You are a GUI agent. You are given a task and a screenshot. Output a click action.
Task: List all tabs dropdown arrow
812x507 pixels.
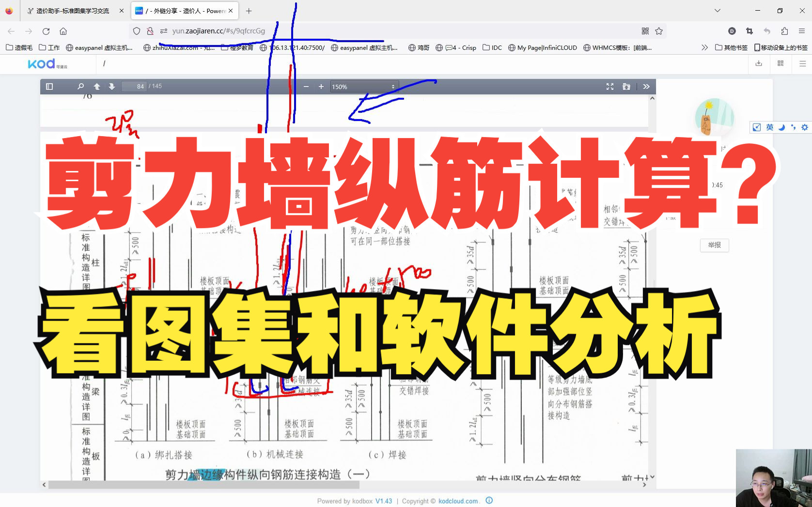point(718,11)
